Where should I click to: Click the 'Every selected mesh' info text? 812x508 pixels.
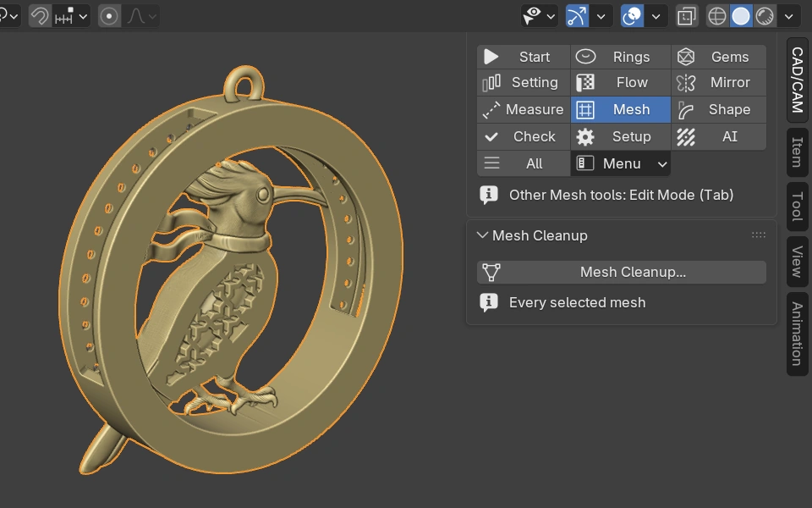pyautogui.click(x=577, y=303)
